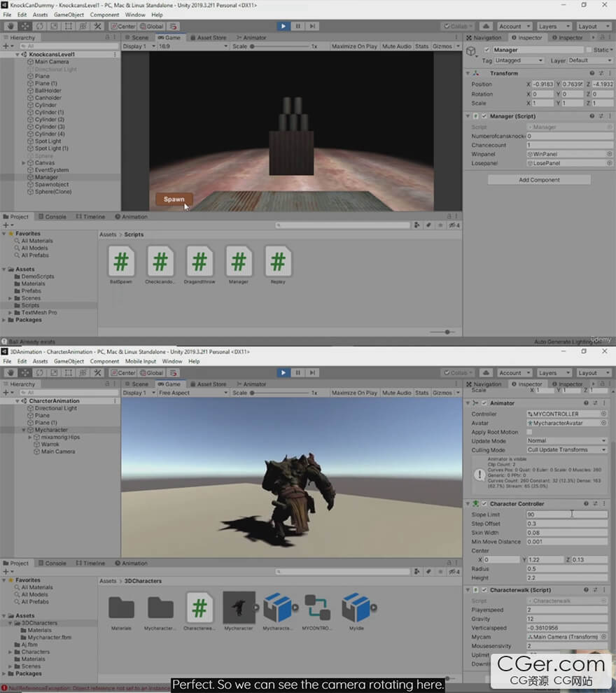Click the Winpanel object picker circle
Screen dimensions: 616x693
[610, 154]
